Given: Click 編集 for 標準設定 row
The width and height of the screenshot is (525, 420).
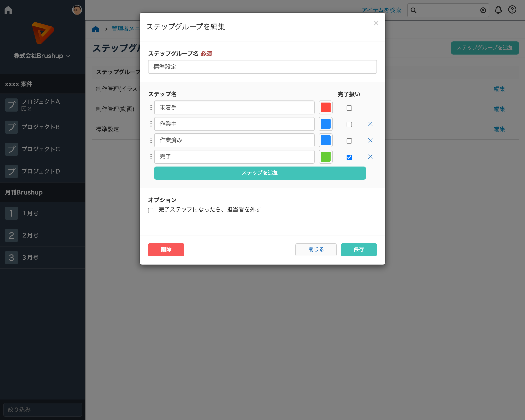Looking at the screenshot, I should tap(499, 129).
